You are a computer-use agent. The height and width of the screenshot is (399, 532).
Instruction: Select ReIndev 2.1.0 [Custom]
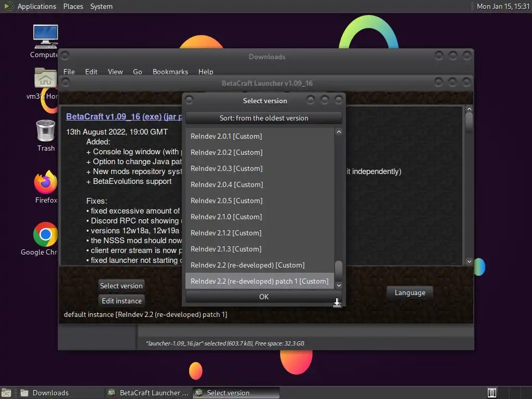(260, 217)
